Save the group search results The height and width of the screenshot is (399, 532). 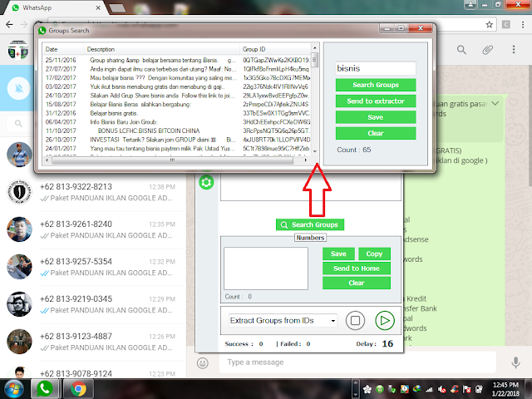pyautogui.click(x=376, y=117)
